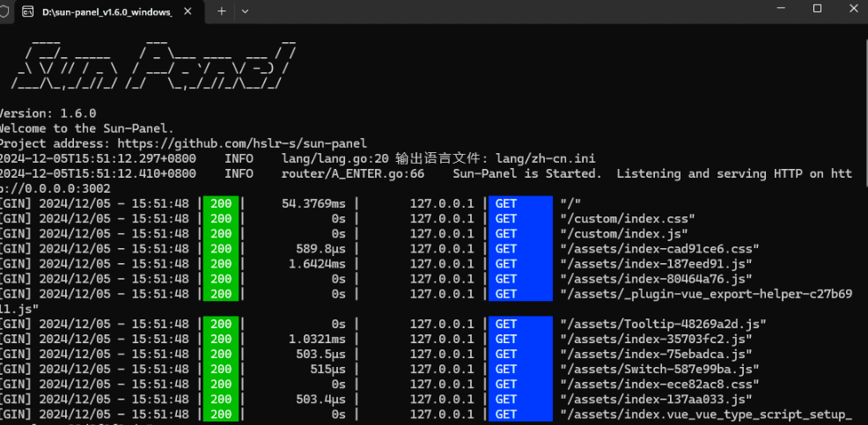Click the 515µs latency value
This screenshot has width=868, height=425.
(327, 369)
